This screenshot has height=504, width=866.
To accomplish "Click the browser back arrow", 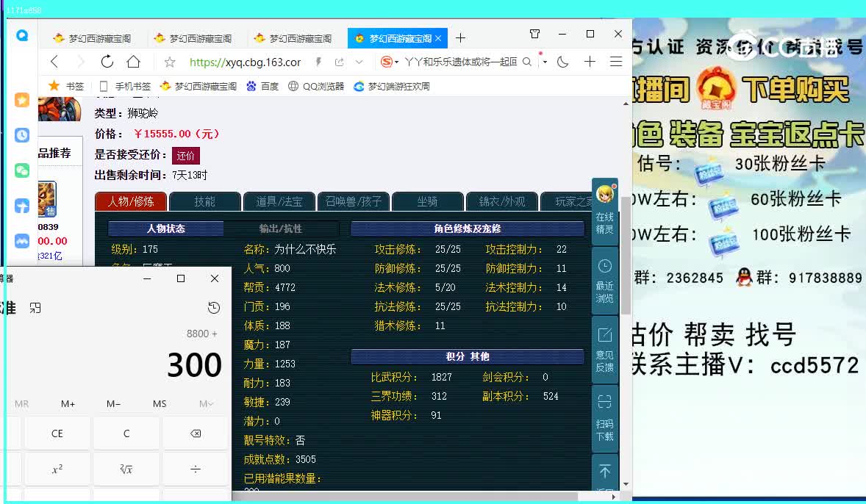I will pos(54,62).
